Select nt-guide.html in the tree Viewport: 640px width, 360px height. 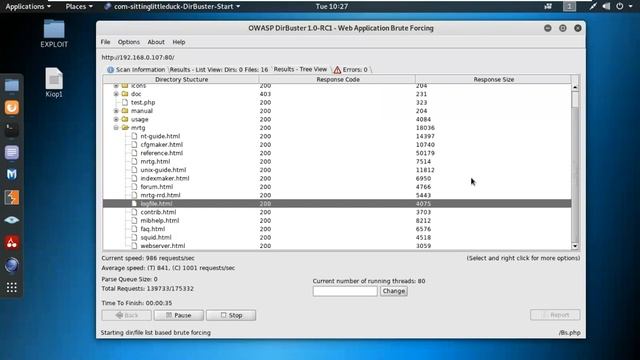click(160, 136)
